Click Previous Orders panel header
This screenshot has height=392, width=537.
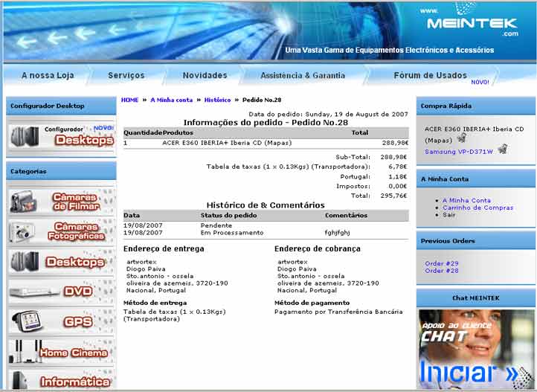pyautogui.click(x=476, y=241)
